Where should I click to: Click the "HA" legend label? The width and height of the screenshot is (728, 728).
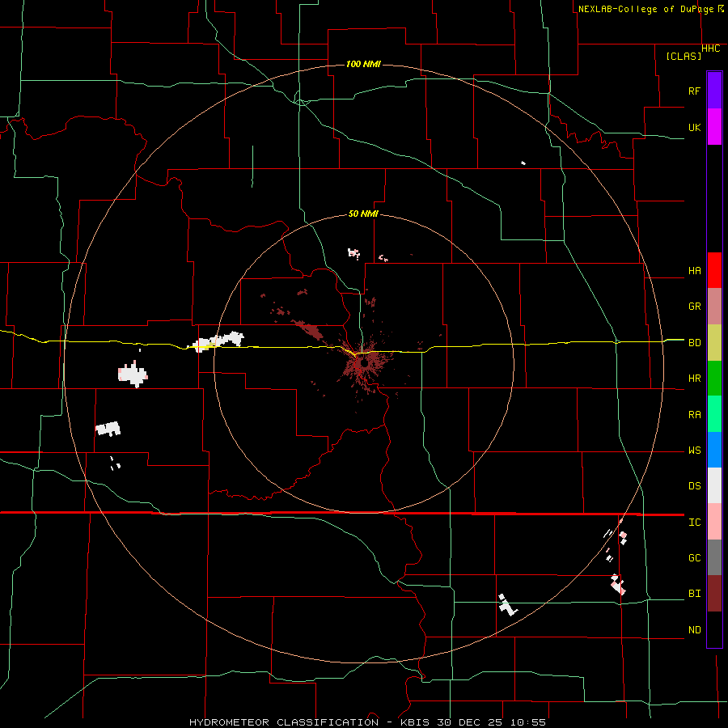pos(694,271)
